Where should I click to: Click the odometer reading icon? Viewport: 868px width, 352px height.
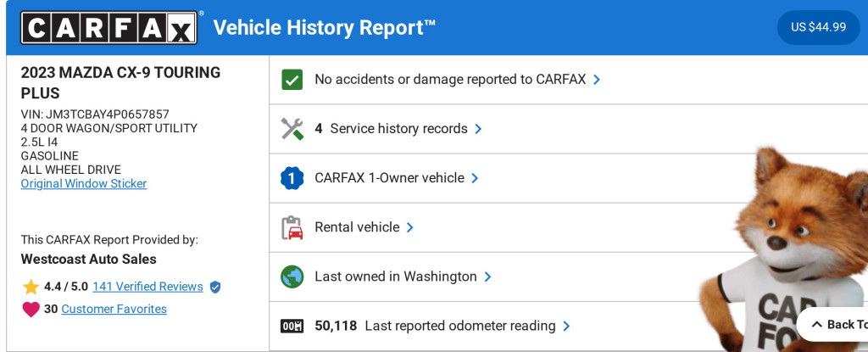292,326
